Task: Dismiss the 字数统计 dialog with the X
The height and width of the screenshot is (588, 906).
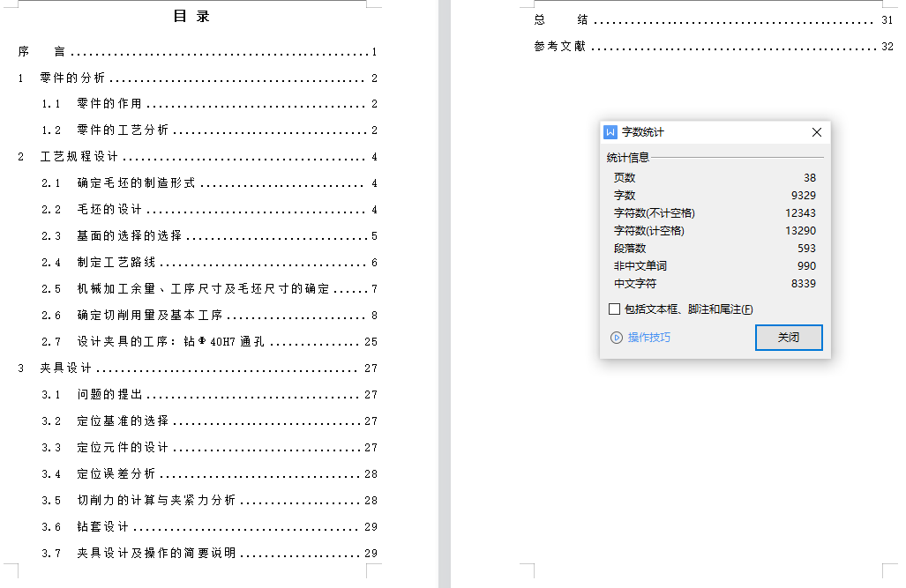Action: 816,131
